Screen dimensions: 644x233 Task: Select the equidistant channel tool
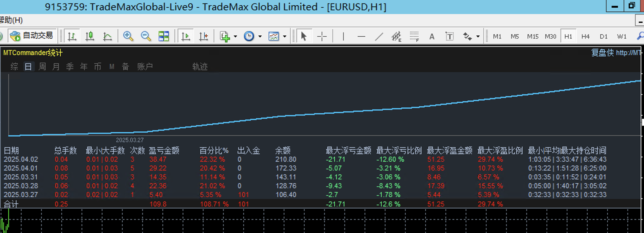[396, 36]
